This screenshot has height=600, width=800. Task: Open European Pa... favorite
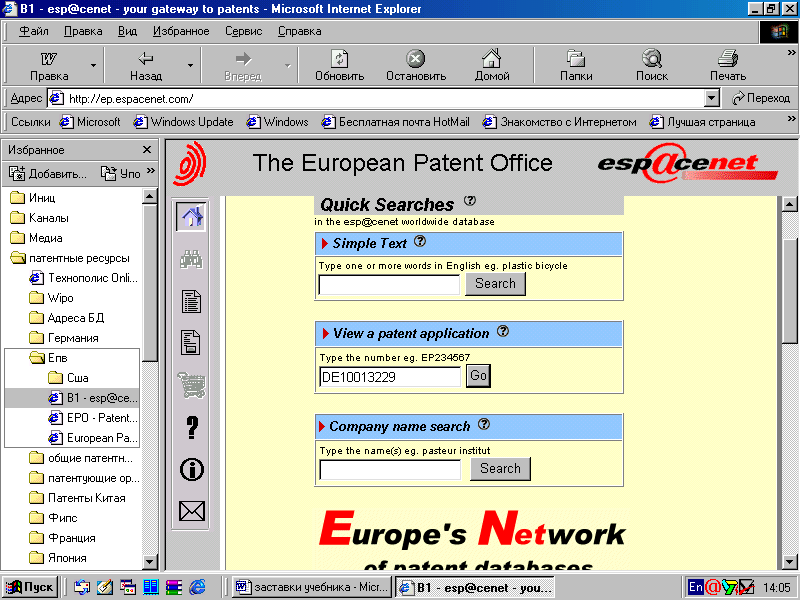[93, 438]
